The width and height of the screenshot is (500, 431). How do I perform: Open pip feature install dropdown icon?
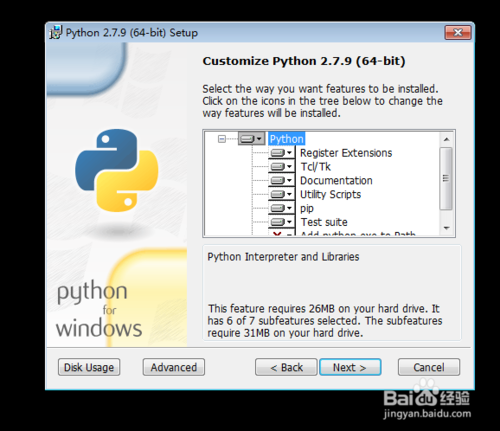282,208
